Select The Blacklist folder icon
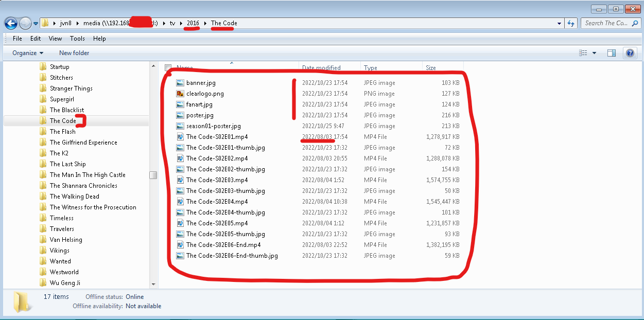The width and height of the screenshot is (644, 320). coord(43,110)
